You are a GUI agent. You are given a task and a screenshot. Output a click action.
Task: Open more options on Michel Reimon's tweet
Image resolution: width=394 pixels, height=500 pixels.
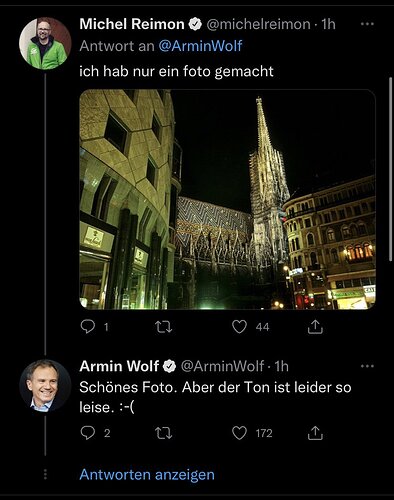[x=367, y=24]
